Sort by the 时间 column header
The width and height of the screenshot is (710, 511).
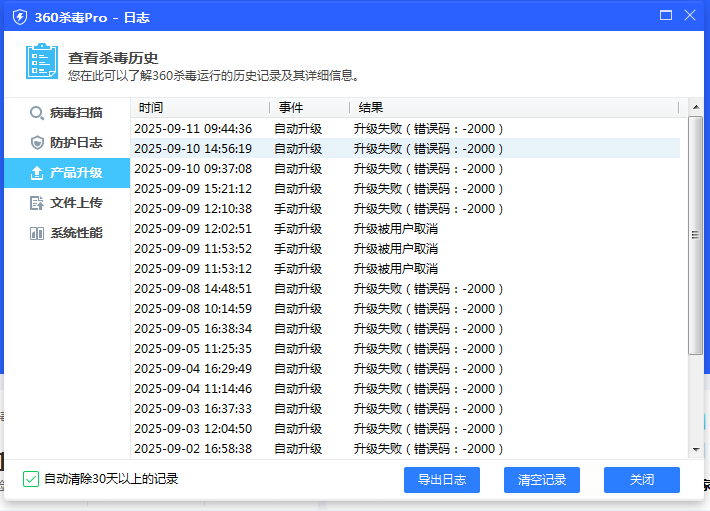coord(200,107)
